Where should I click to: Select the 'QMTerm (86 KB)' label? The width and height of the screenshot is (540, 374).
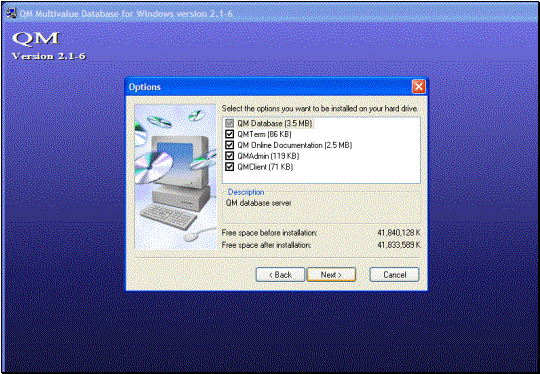[x=264, y=134]
